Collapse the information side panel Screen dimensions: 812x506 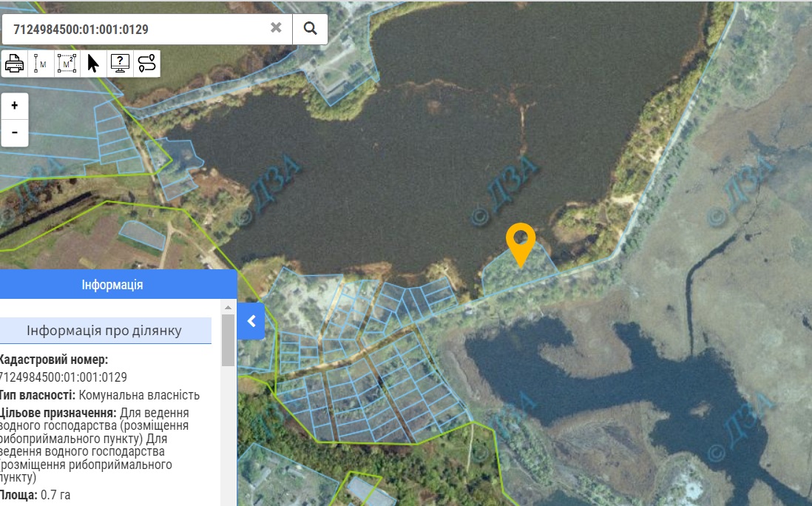(251, 321)
